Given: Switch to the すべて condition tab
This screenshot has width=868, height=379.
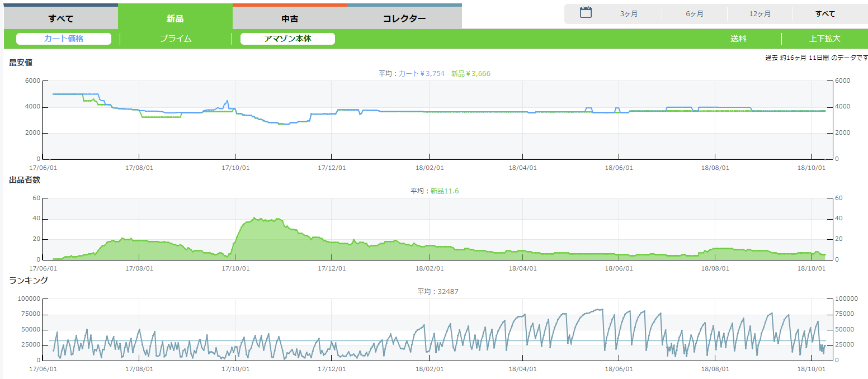Looking at the screenshot, I should tap(61, 18).
